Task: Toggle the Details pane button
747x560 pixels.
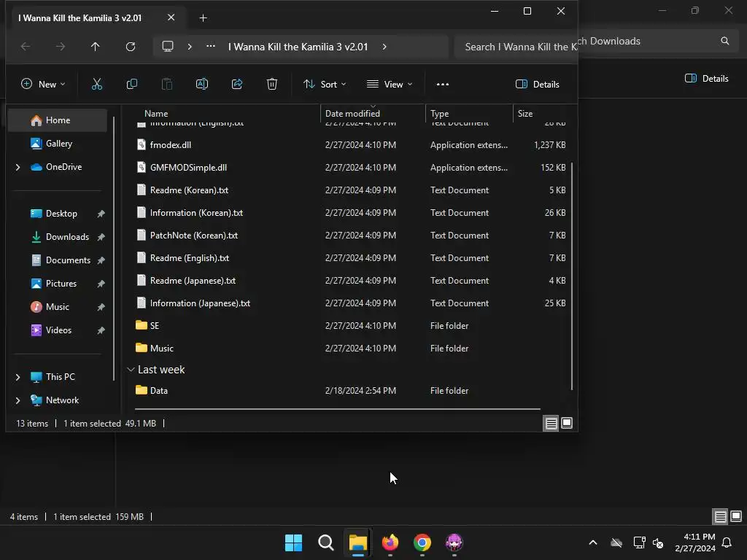Action: pos(537,85)
